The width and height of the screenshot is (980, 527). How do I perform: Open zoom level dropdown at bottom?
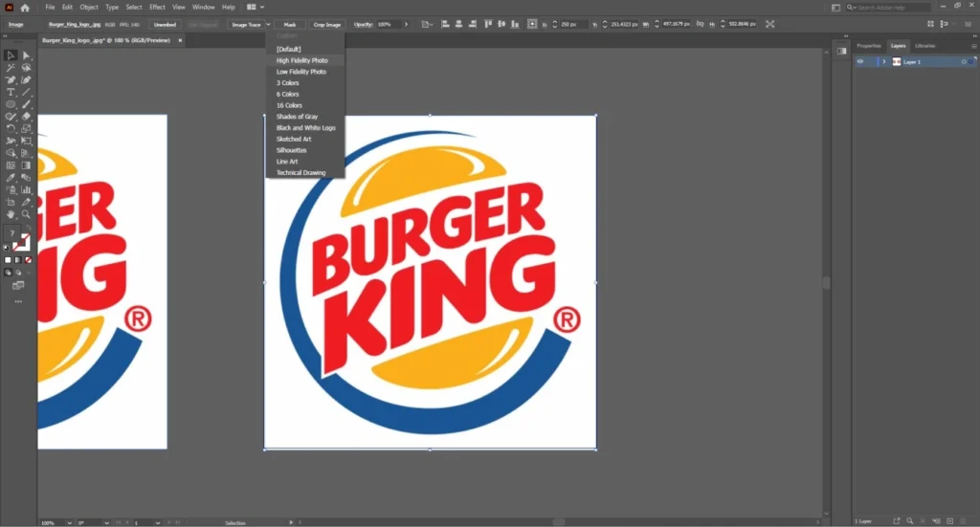tap(69, 522)
